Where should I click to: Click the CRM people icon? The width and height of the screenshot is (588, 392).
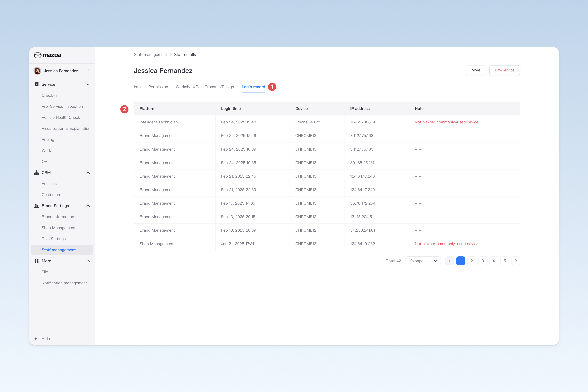tap(36, 172)
